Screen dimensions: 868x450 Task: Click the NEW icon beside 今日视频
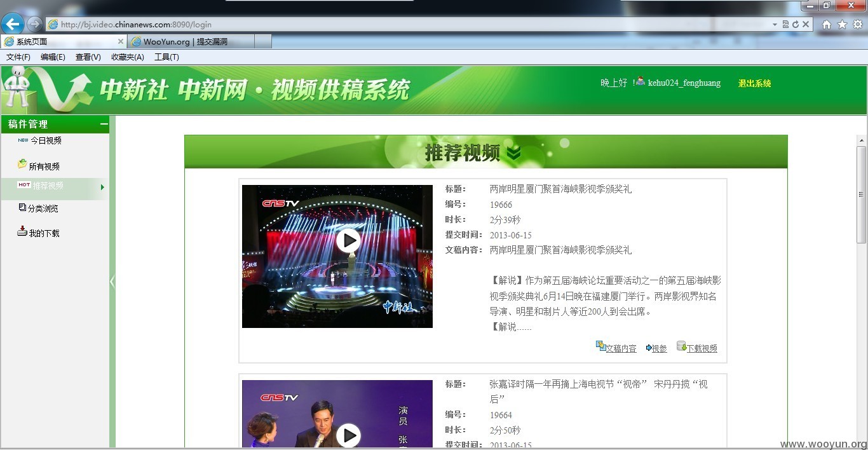point(23,140)
